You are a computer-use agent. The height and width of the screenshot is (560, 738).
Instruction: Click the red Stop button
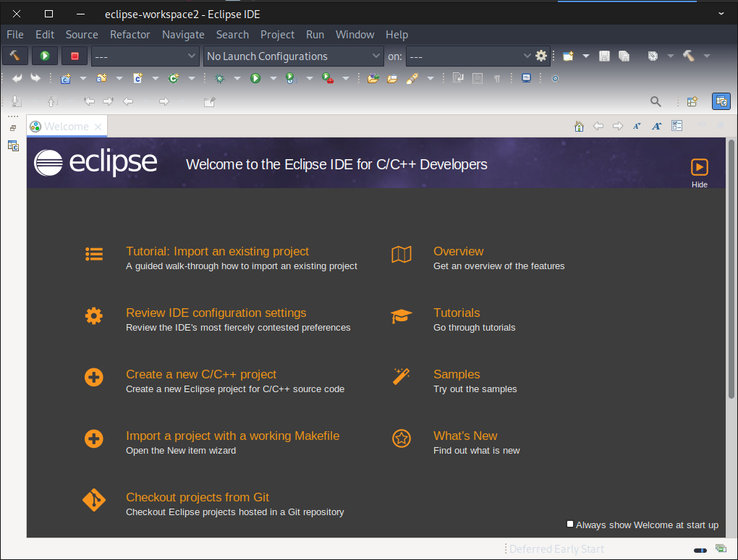click(75, 56)
